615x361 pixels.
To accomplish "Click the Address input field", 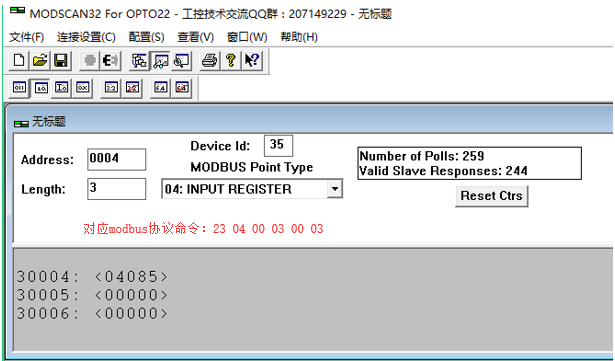I will click(x=116, y=159).
